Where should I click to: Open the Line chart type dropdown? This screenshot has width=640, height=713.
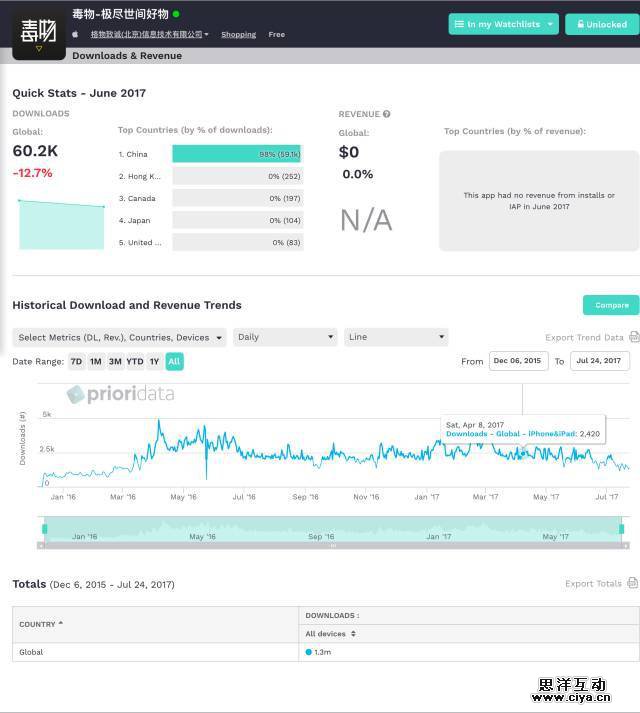click(x=396, y=337)
